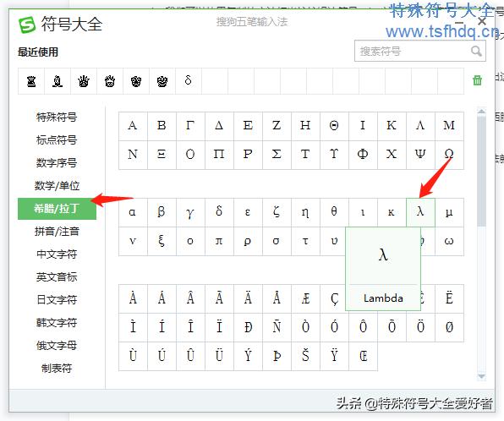Image resolution: width=504 pixels, height=421 pixels.
Task: Insert the Š Latin character
Action: click(305, 357)
